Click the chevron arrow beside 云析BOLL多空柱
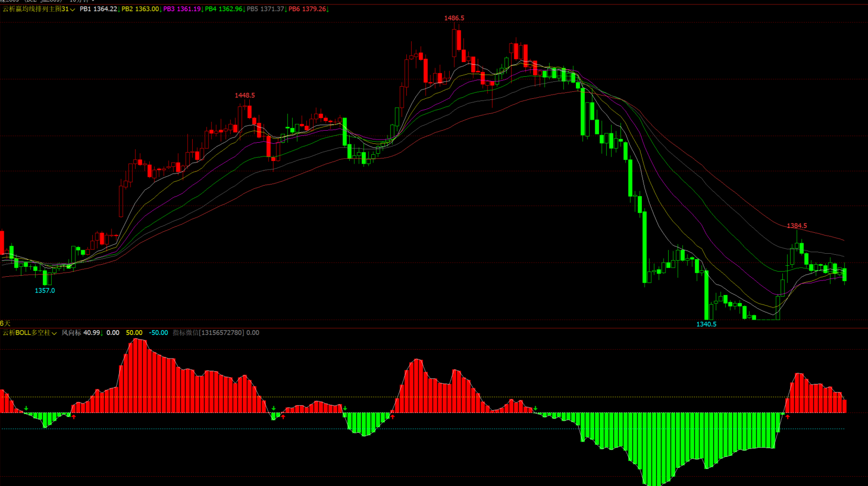 [54, 333]
